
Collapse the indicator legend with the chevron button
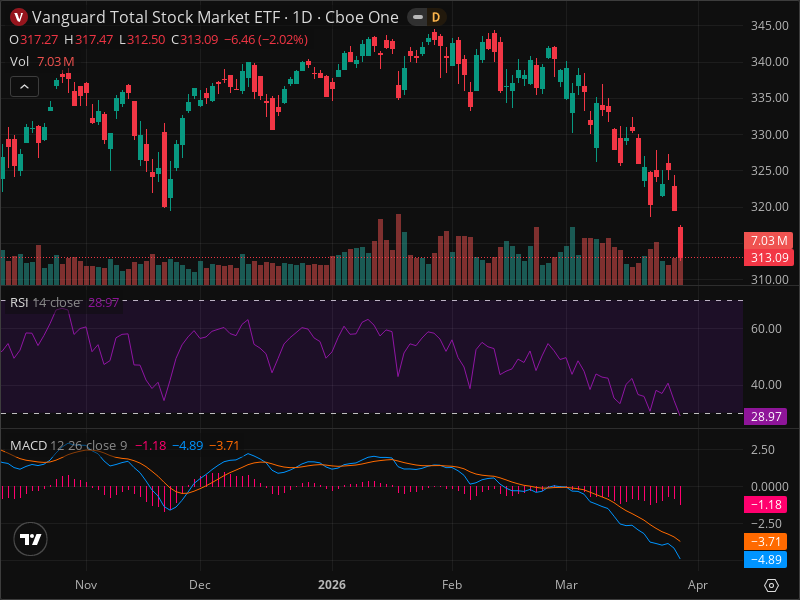24,87
